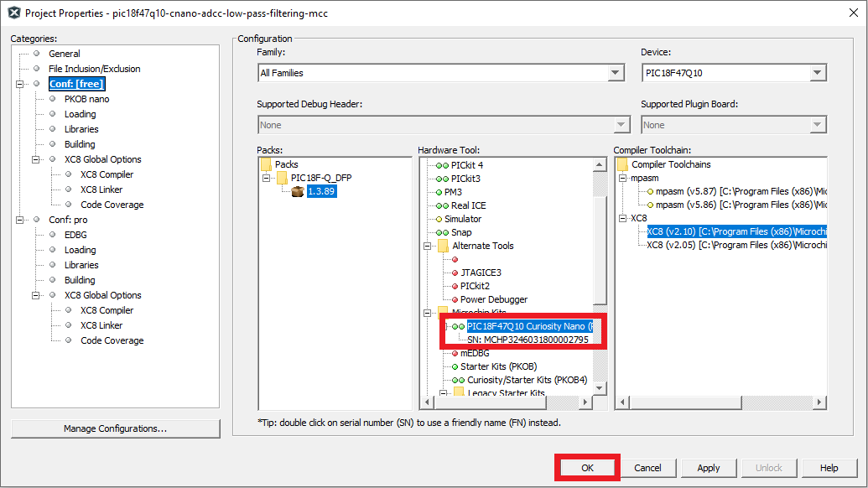Click Compiler Toolchain horizontal scroll-right arrow
The width and height of the screenshot is (868, 488).
(819, 402)
